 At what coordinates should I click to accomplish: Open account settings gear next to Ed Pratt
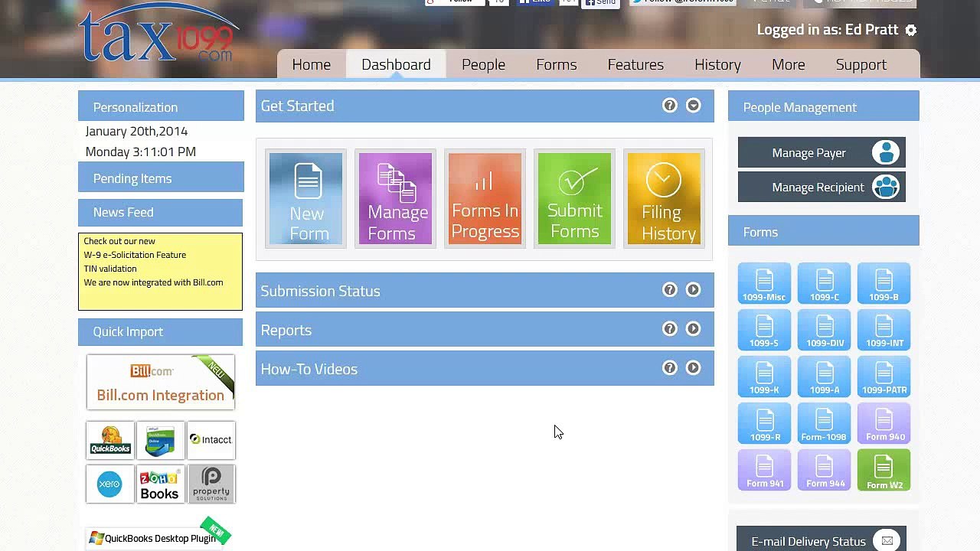(910, 30)
